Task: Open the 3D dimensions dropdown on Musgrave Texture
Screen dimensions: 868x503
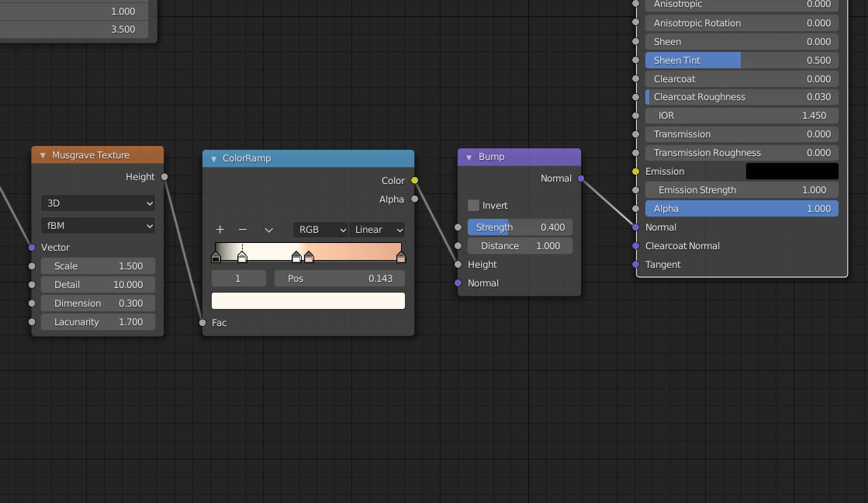Action: pos(98,203)
